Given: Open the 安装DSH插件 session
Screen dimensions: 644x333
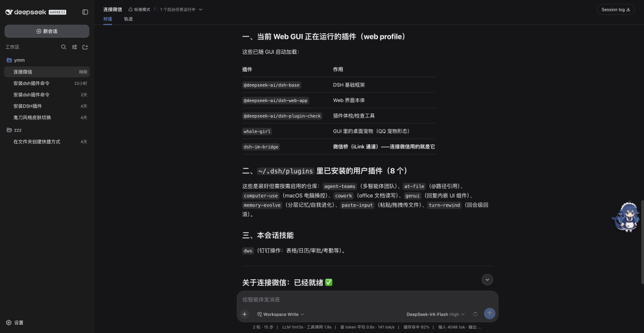Looking at the screenshot, I should (x=47, y=106).
